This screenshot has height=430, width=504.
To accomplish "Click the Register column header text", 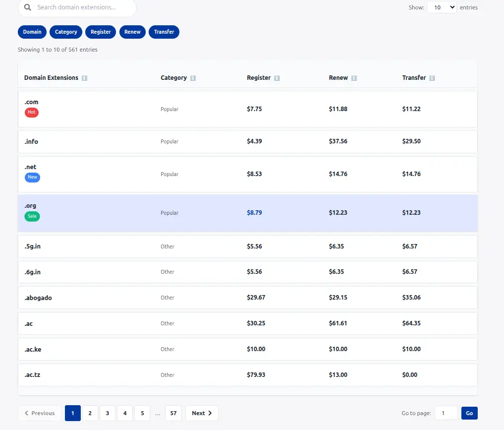I will coord(258,78).
